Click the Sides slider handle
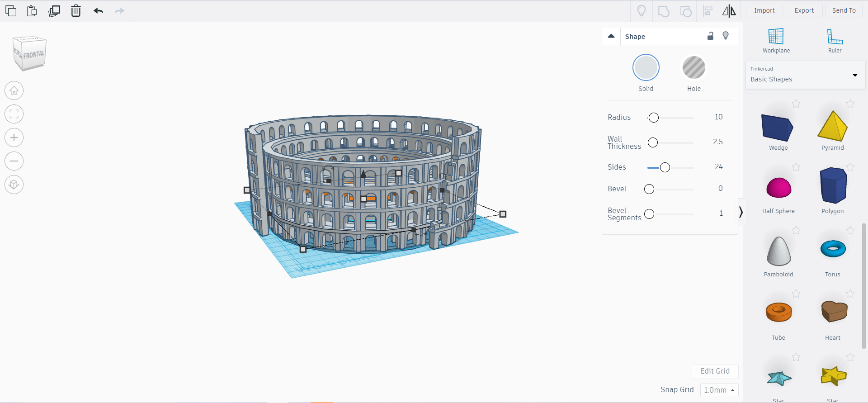868x403 pixels. [665, 168]
